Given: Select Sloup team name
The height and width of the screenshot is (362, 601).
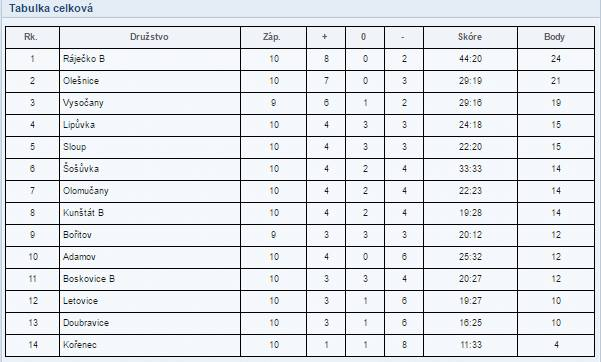Looking at the screenshot, I should 75,147.
